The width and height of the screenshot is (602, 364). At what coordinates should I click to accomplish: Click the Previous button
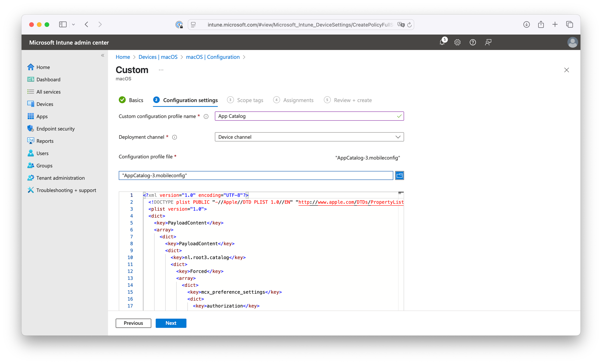pyautogui.click(x=133, y=323)
